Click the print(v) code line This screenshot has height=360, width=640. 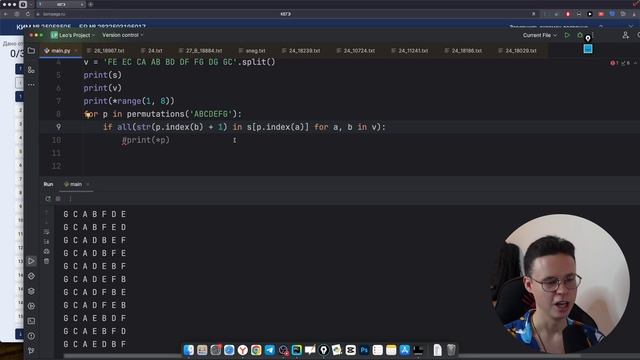click(x=102, y=88)
